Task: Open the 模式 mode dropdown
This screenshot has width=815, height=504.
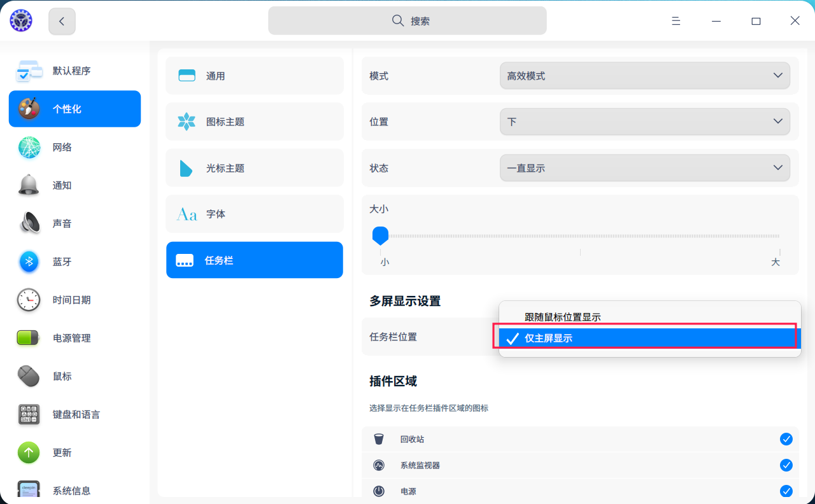Action: coord(645,75)
